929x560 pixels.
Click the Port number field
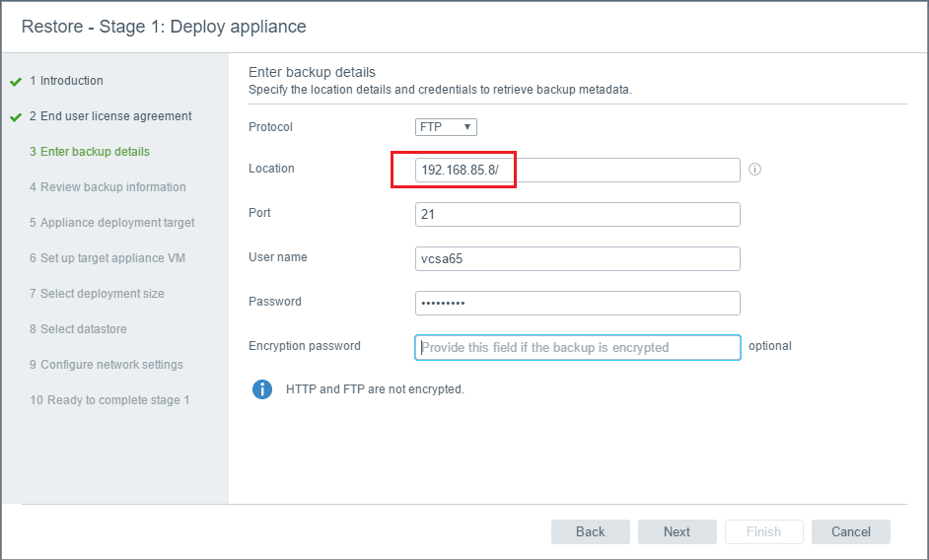578,215
